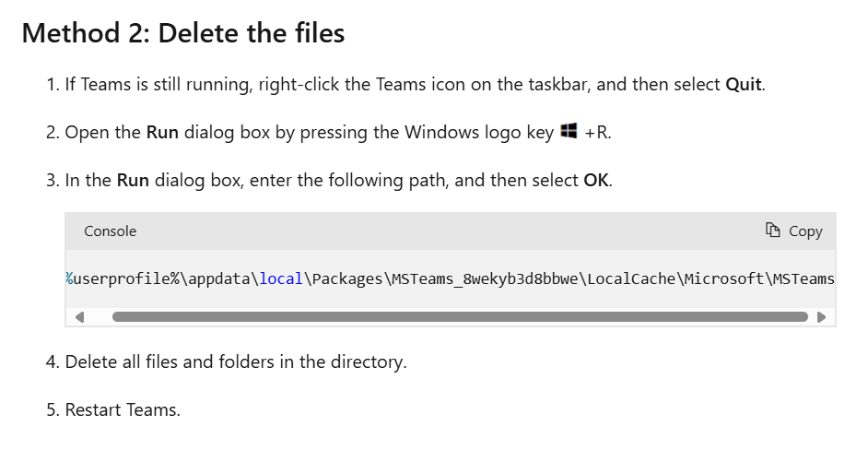Image resolution: width=868 pixels, height=450 pixels.
Task: Click the left arrow of the code scrollbar
Action: tap(80, 317)
